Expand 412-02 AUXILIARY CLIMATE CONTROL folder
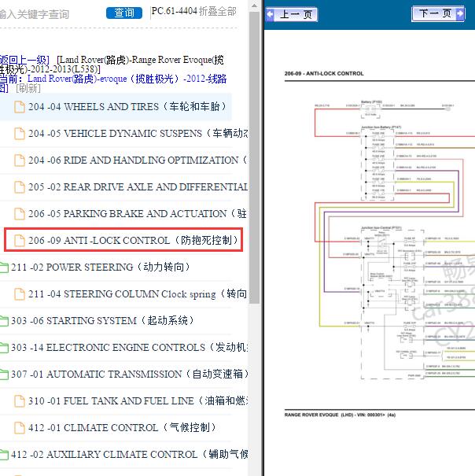Viewport: 475px width, 476px height. tap(129, 454)
